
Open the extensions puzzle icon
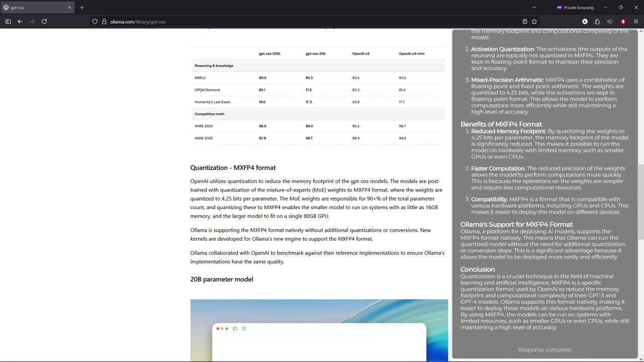pos(597,22)
